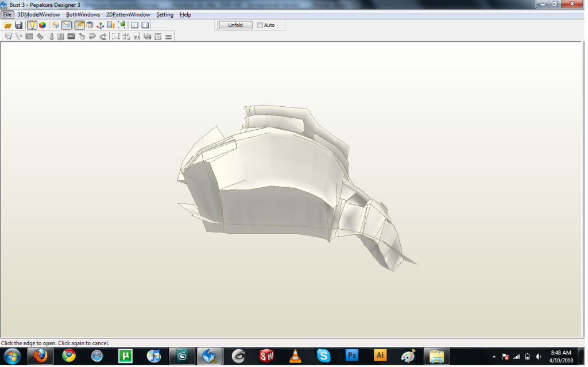Click the save floppy disk icon
This screenshot has width=588, height=367.
coord(18,25)
